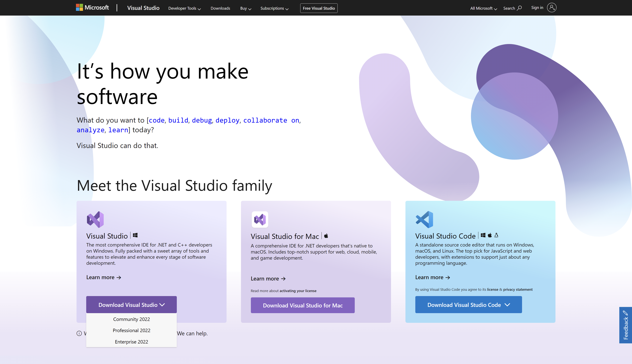Screen dimensions: 632x364
Task: Click the Apple icon beside Visual Studio Code
Action: pos(490,235)
